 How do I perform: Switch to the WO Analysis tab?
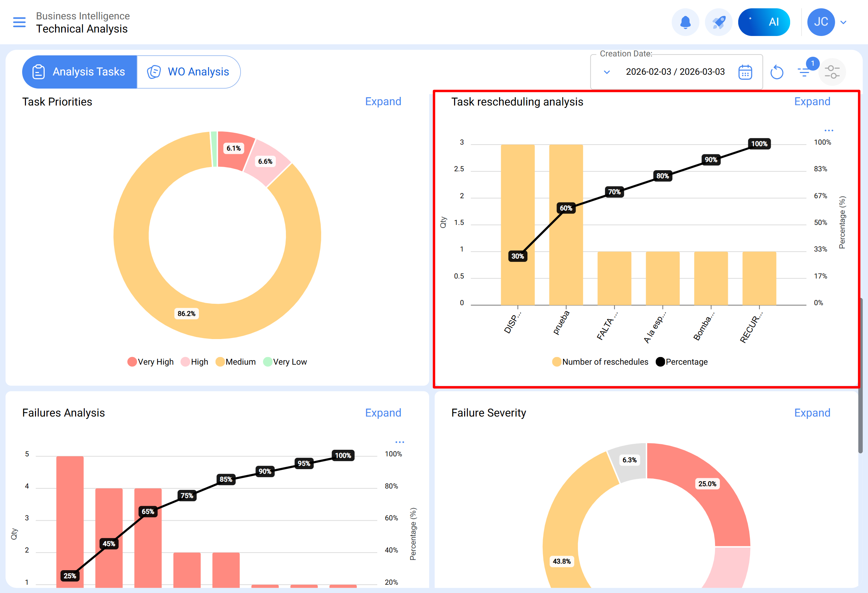coord(189,72)
